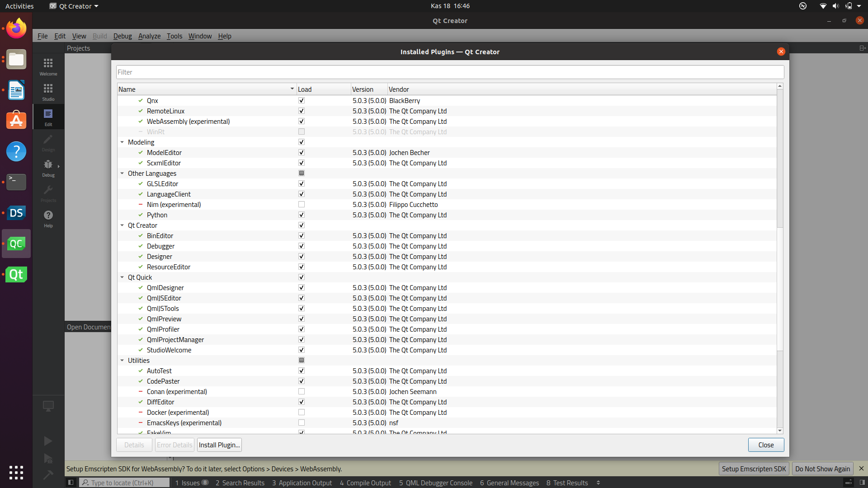Collapse the Modeling plugin group
This screenshot has width=868, height=488.
coord(122,142)
